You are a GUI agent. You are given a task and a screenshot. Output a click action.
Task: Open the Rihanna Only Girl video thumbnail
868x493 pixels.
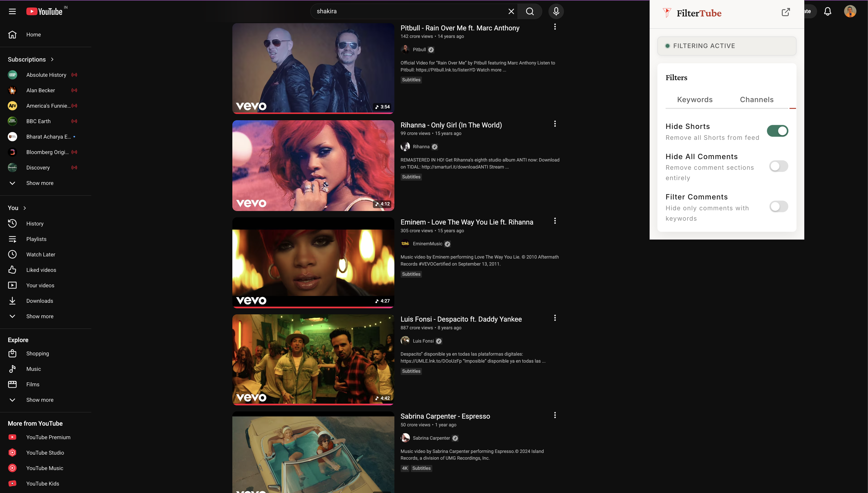point(313,166)
